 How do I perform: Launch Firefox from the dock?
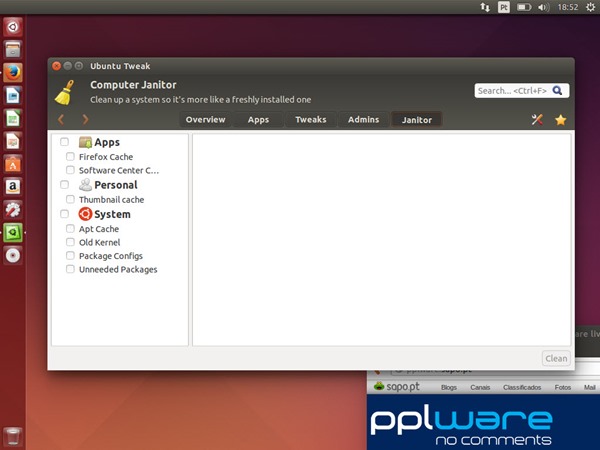pos(13,73)
